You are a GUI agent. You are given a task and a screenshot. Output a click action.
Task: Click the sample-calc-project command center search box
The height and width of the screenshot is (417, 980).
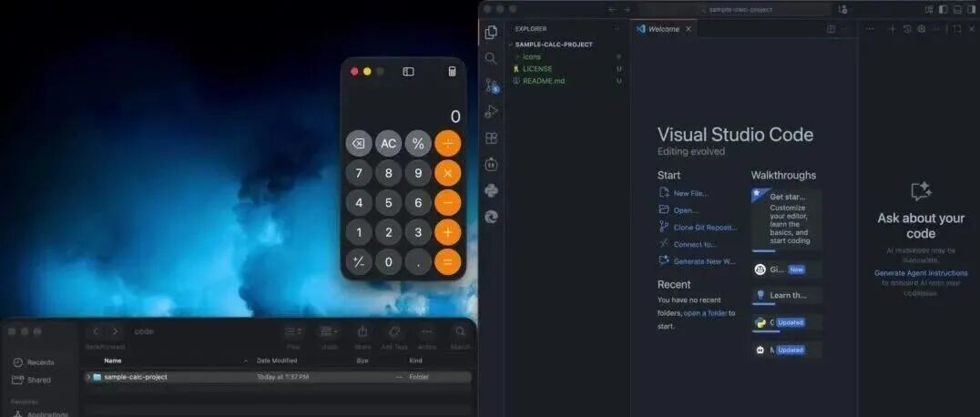point(735,9)
